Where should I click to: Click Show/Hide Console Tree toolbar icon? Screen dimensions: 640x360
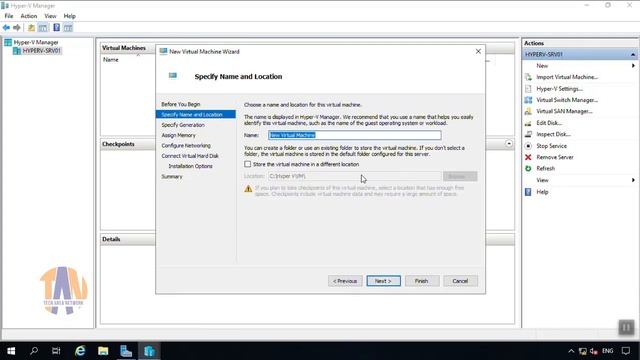43,28
